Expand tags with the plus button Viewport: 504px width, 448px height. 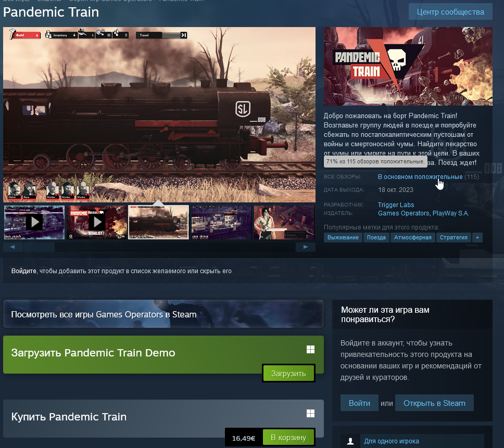coord(477,237)
